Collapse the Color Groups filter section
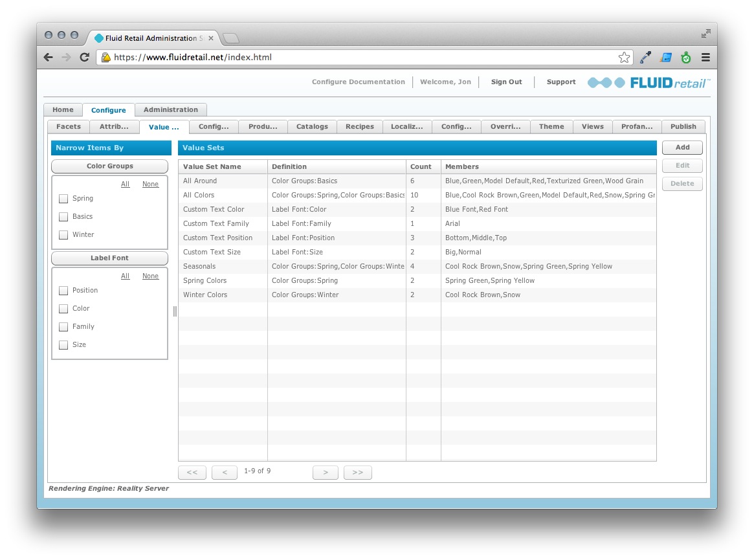 (x=109, y=166)
